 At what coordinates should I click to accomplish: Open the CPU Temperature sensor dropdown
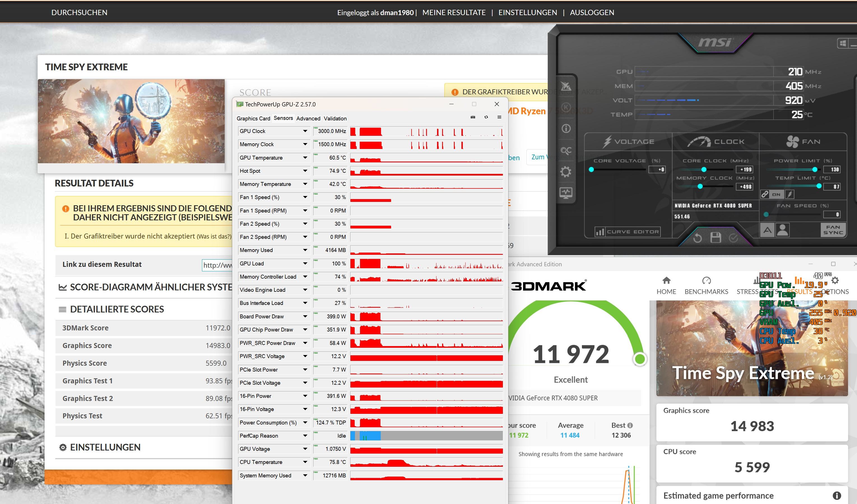305,462
